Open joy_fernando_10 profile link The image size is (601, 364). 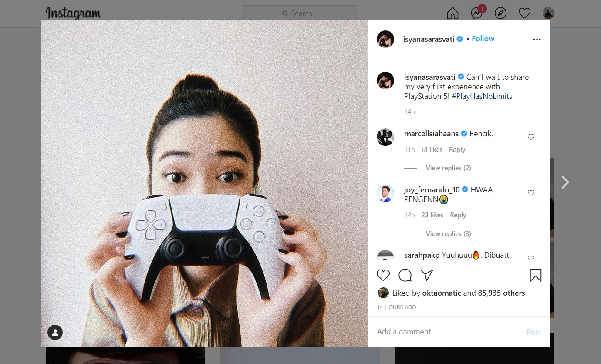coord(432,190)
